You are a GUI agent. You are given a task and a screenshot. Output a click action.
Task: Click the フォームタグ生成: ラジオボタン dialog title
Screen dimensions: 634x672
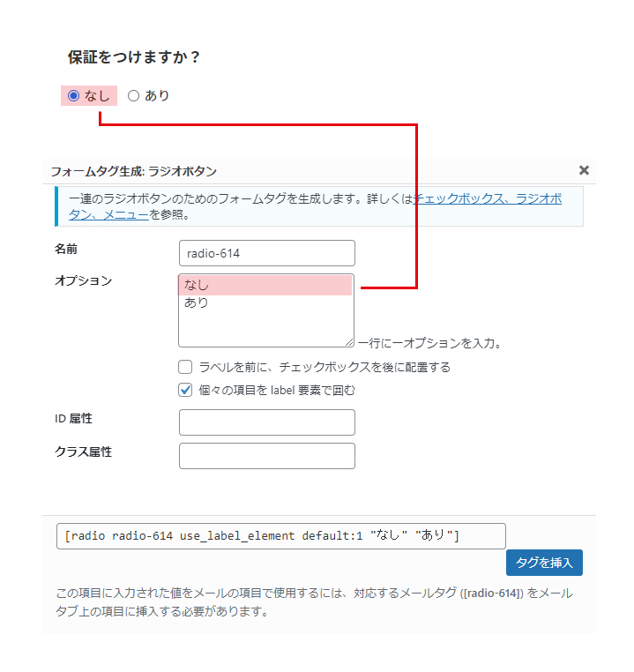134,171
